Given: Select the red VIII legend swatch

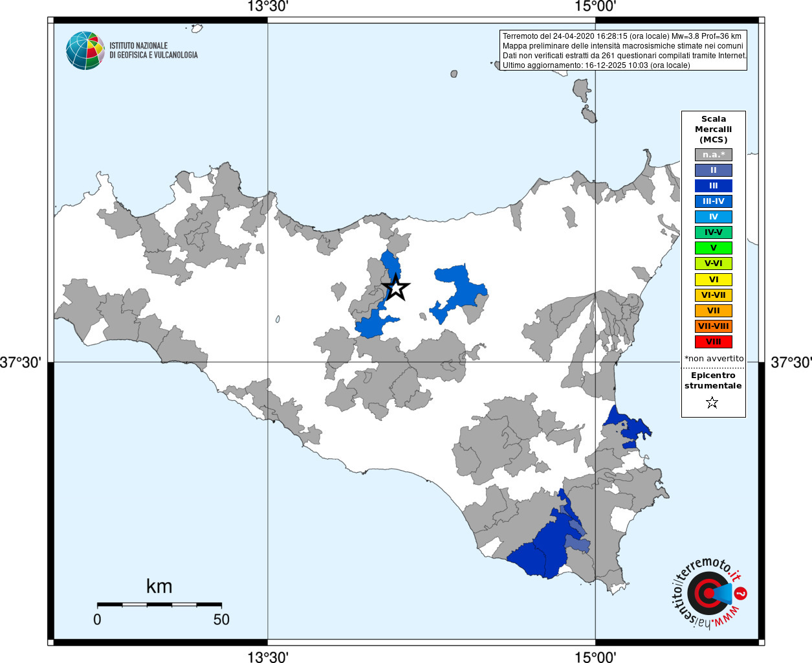Looking at the screenshot, I should coord(714,342).
